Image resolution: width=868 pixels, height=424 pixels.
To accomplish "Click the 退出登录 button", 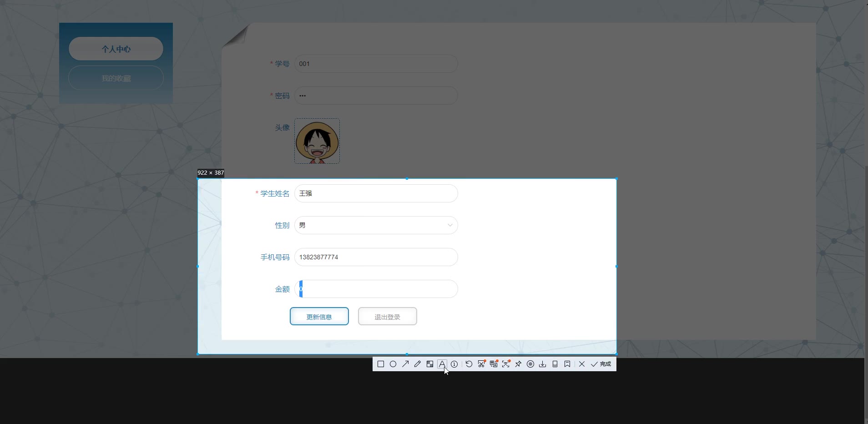I will pyautogui.click(x=388, y=316).
